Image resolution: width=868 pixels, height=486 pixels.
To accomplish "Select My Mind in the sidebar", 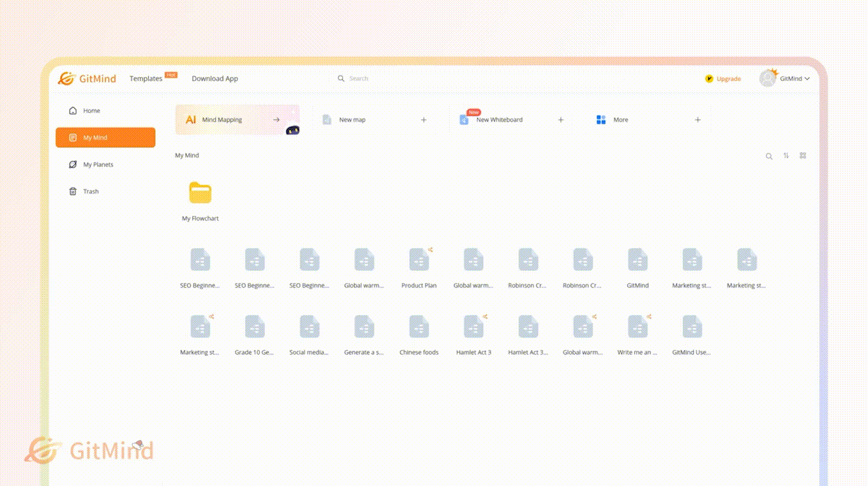I will tap(105, 138).
